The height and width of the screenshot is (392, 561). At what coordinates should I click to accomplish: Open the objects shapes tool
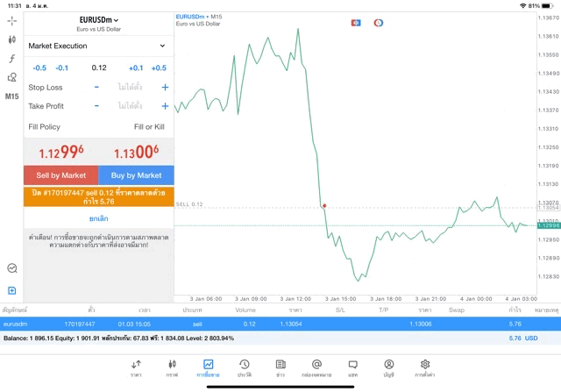click(11, 77)
